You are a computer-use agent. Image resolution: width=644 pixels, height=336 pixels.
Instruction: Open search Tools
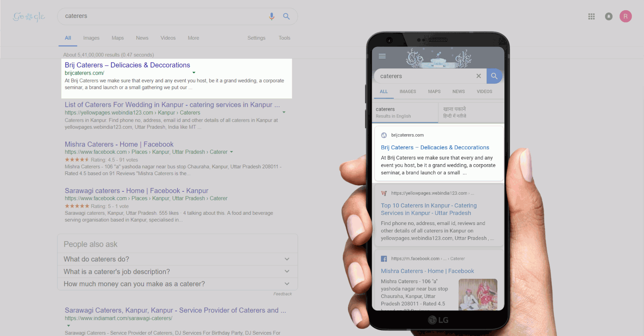pyautogui.click(x=284, y=38)
